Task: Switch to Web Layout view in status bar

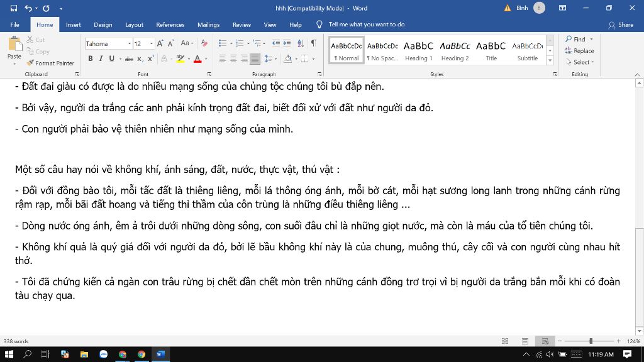Action: point(545,341)
